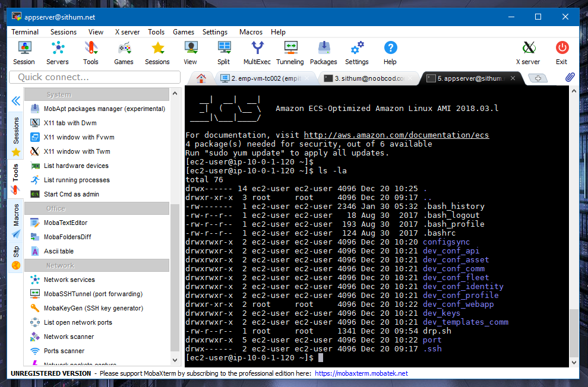Collapse the Office section header

coord(97,208)
